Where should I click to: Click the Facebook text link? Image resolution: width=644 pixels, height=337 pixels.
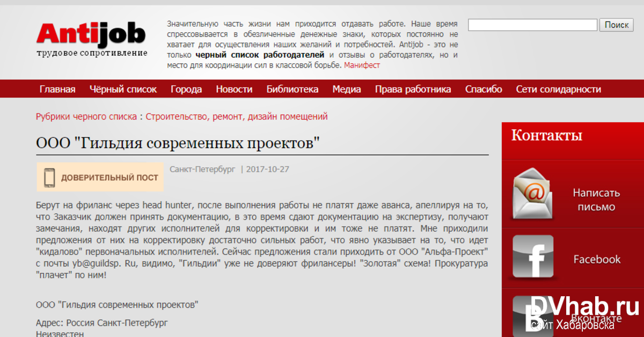(x=597, y=259)
